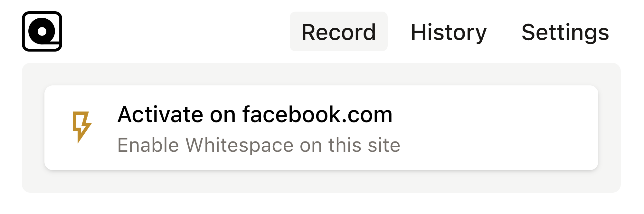The height and width of the screenshot is (214, 644).
Task: Open extension settings
Action: tap(565, 32)
